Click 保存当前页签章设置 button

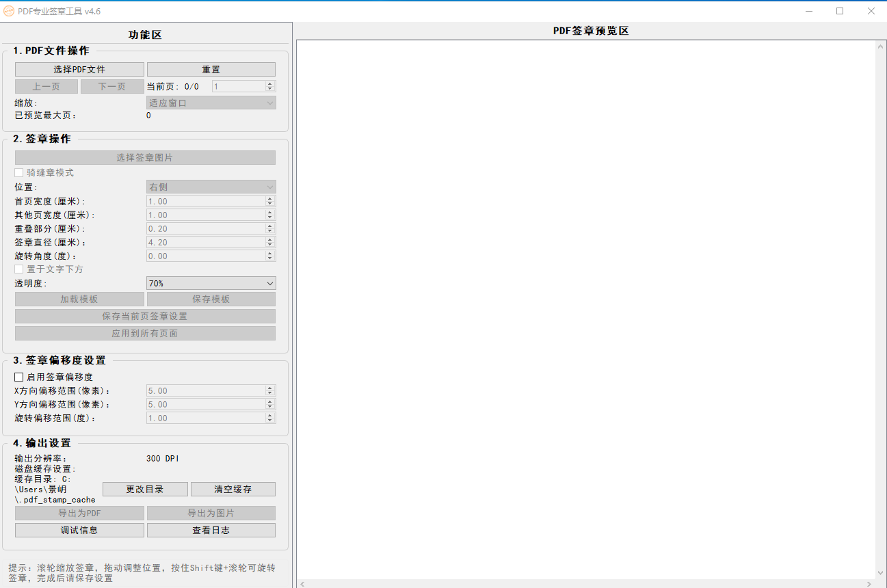coord(145,316)
